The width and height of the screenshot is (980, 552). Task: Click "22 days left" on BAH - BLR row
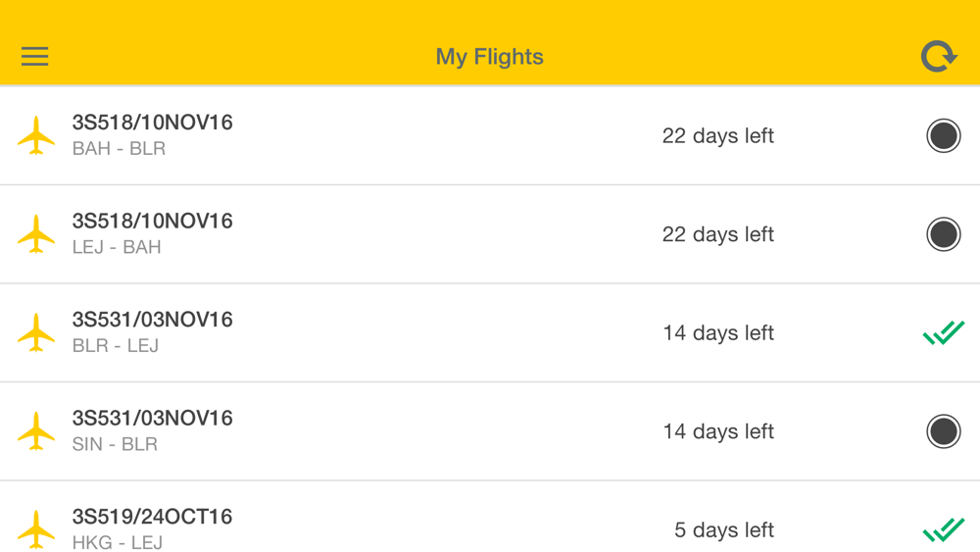(717, 136)
